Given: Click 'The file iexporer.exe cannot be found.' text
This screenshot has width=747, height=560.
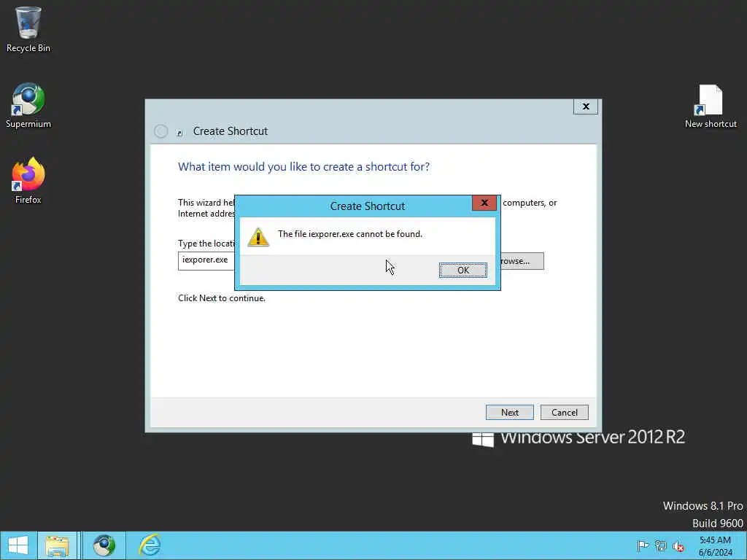Looking at the screenshot, I should (350, 234).
